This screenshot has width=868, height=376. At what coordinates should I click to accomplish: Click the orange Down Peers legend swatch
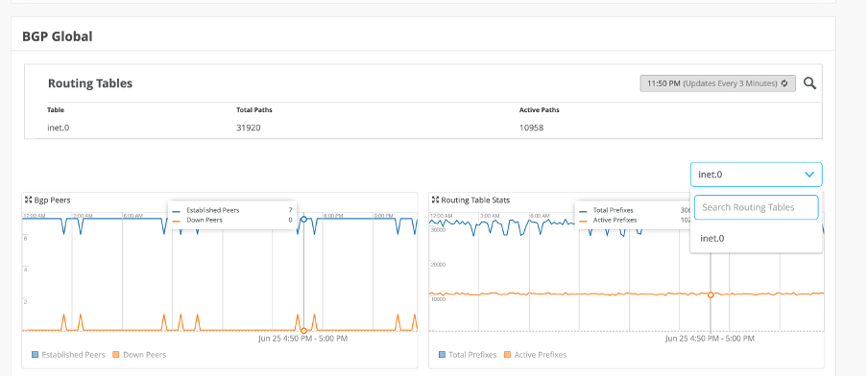(x=116, y=355)
